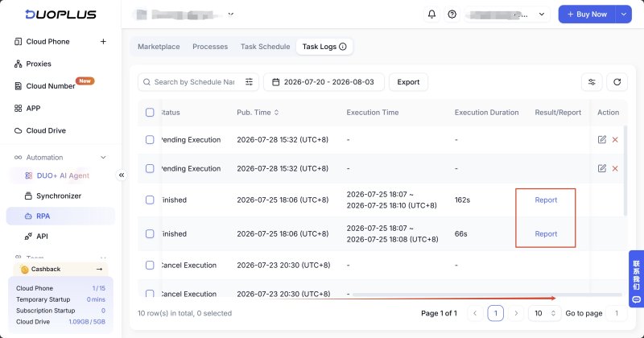Click the Buy Now button

587,14
